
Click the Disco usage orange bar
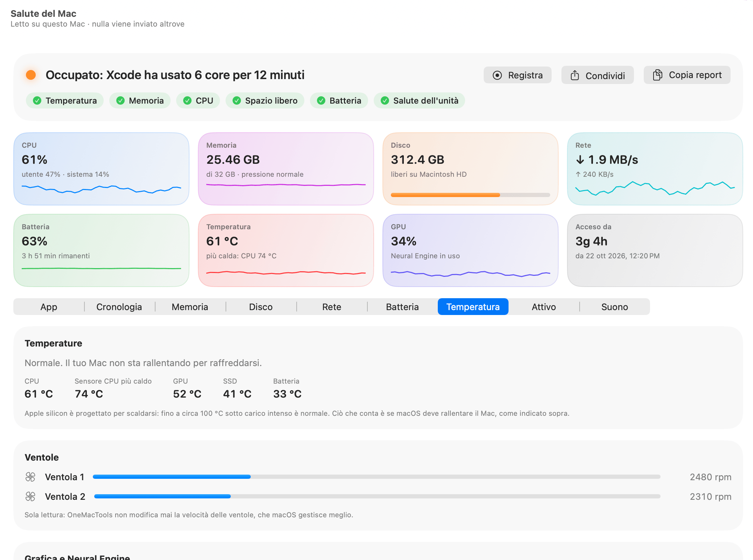pyautogui.click(x=470, y=195)
